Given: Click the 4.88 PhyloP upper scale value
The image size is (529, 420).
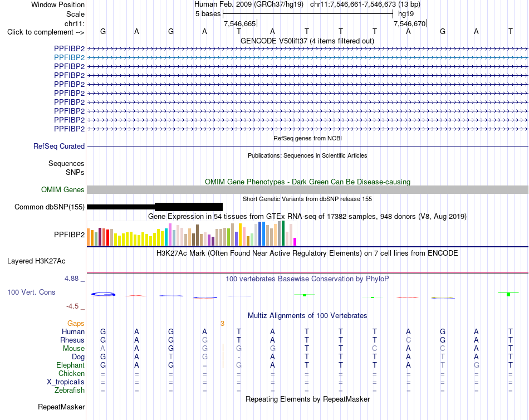Looking at the screenshot, I should [71, 279].
